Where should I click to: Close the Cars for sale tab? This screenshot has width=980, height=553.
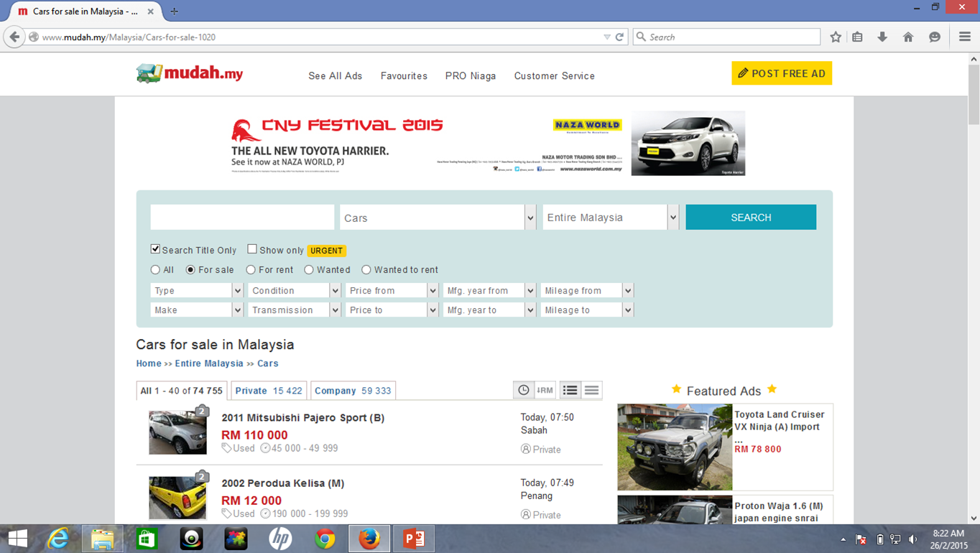click(150, 11)
